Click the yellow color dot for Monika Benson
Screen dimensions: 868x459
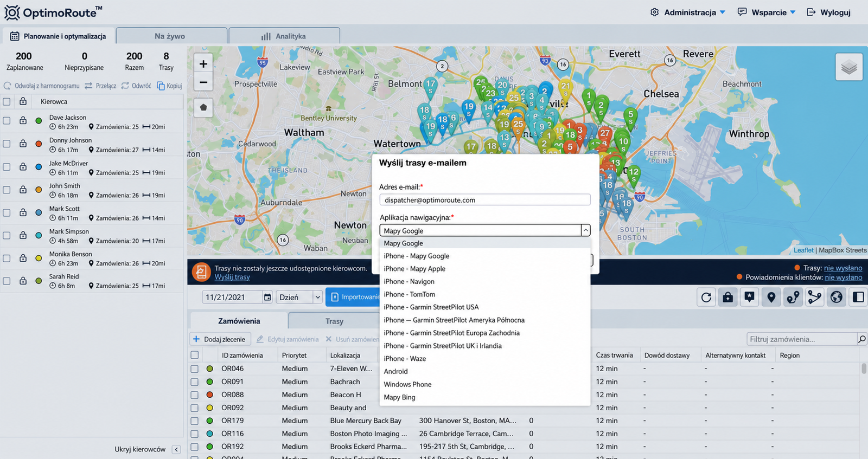[39, 258]
